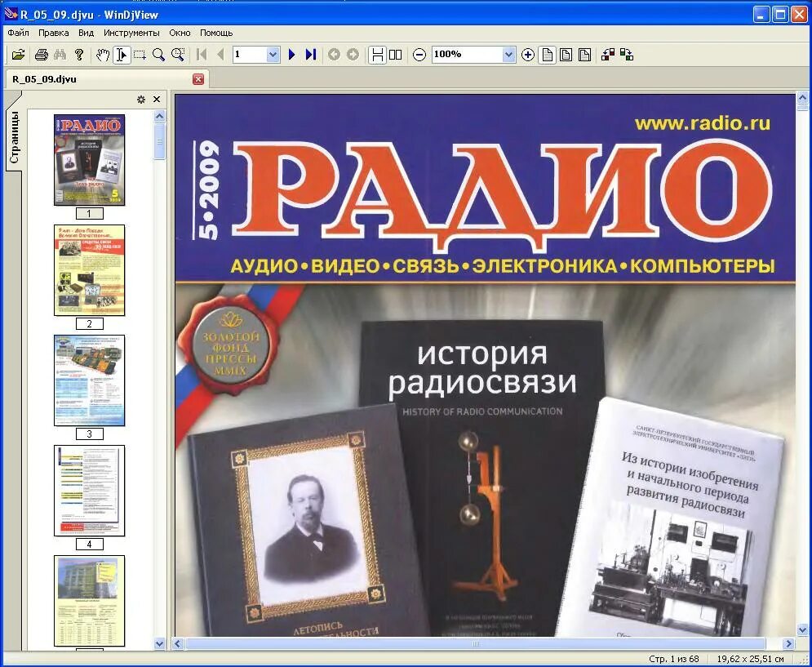812x667 pixels.
Task: Toggle the actual size page view
Action: coord(547,55)
